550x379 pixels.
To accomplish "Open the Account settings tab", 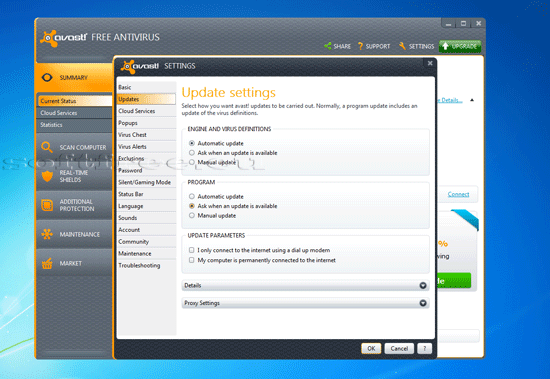I will [x=146, y=230].
